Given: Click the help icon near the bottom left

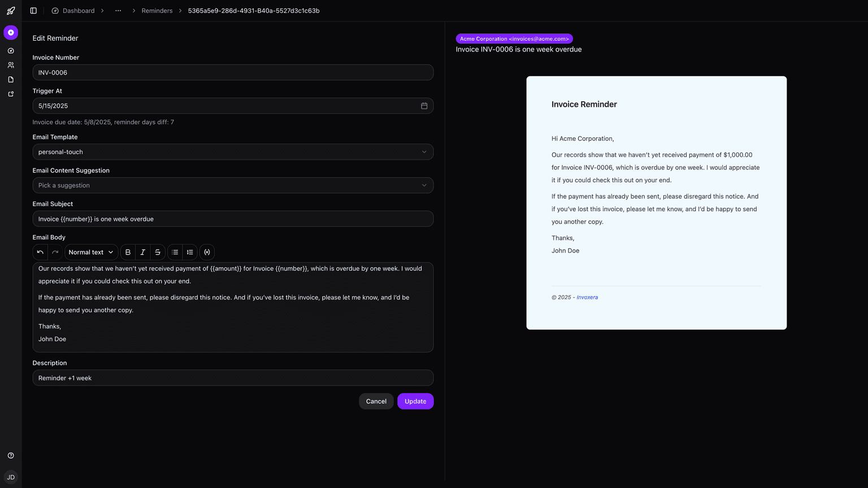Looking at the screenshot, I should pyautogui.click(x=10, y=455).
